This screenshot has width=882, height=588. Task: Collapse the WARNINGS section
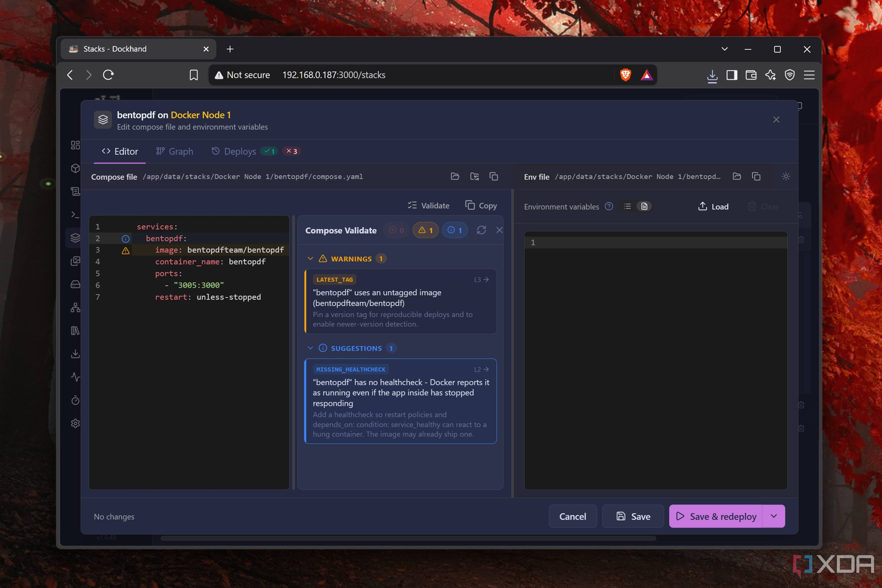pyautogui.click(x=310, y=258)
